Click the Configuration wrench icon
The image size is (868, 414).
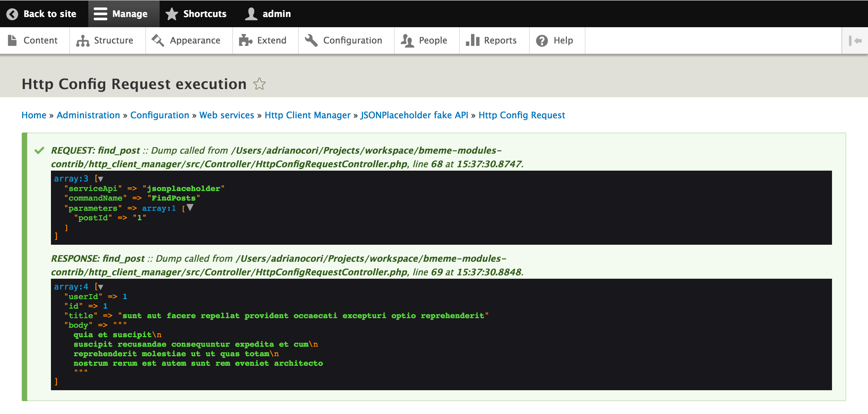pos(311,40)
